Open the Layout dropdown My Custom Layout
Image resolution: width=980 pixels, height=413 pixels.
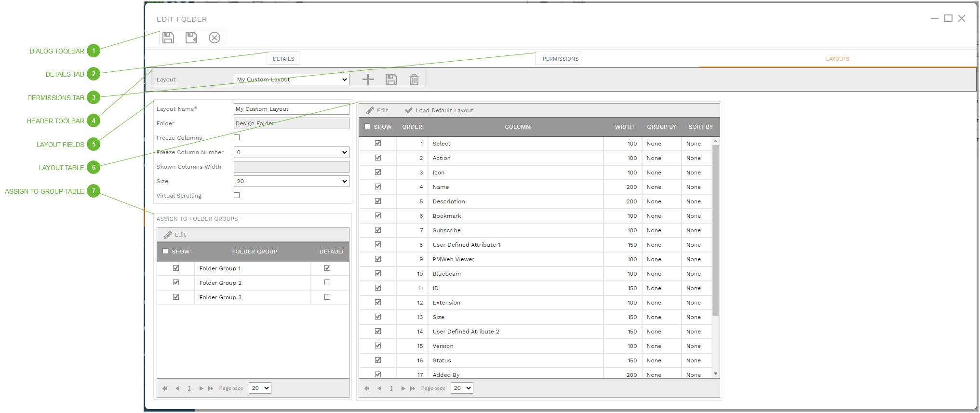pyautogui.click(x=292, y=80)
